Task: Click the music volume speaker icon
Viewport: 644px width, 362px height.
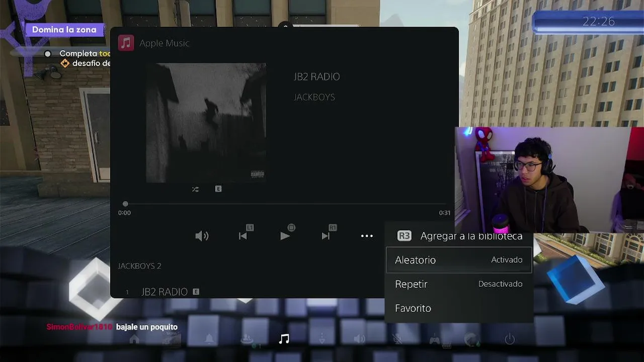Action: [202, 236]
